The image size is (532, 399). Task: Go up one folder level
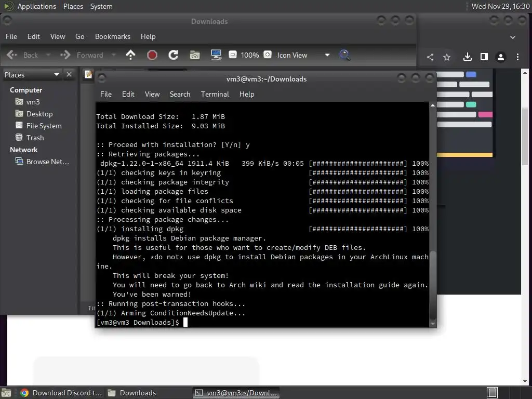[x=130, y=55]
